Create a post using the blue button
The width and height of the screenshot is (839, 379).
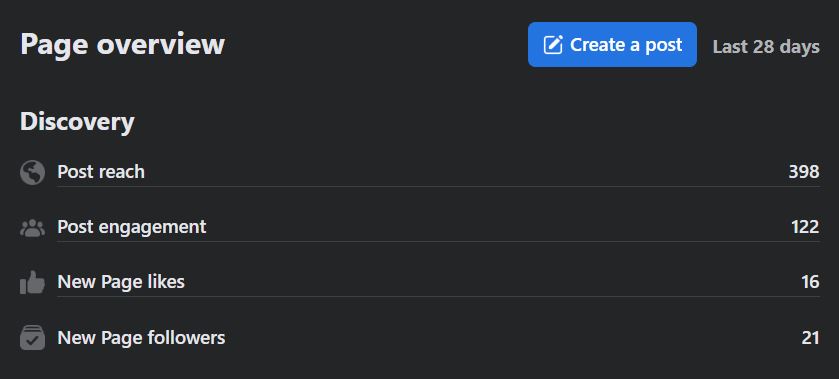pos(612,44)
